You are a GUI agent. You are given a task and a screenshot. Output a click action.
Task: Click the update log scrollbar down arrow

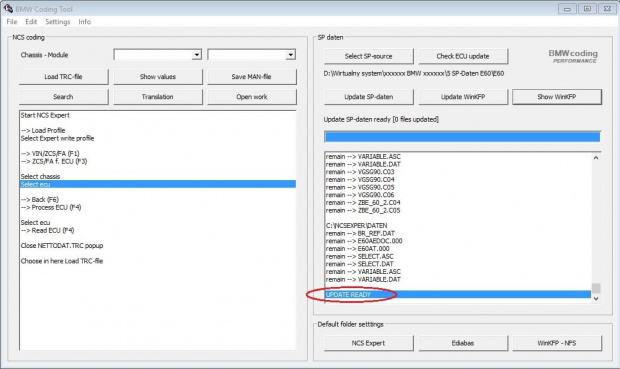pyautogui.click(x=596, y=299)
